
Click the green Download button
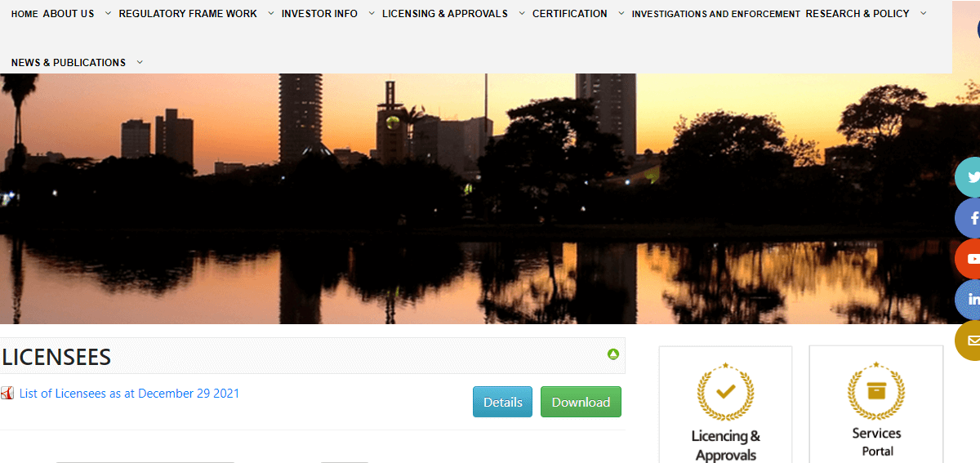tap(581, 402)
